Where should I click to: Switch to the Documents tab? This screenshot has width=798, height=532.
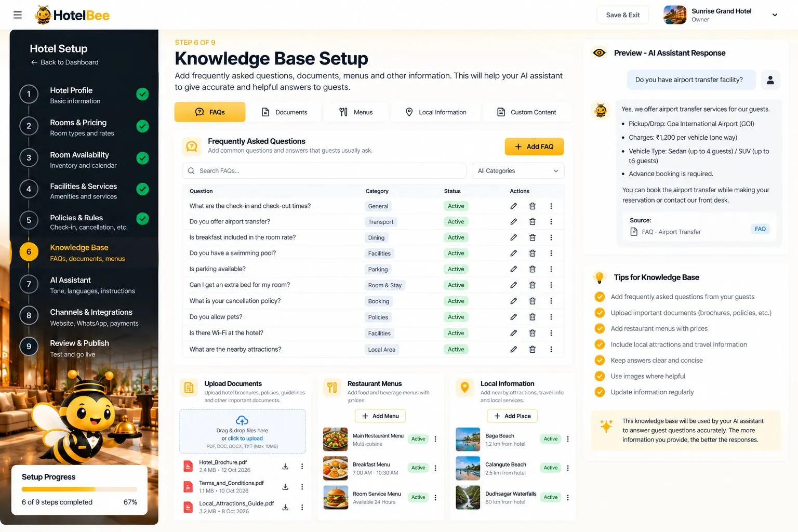point(284,112)
